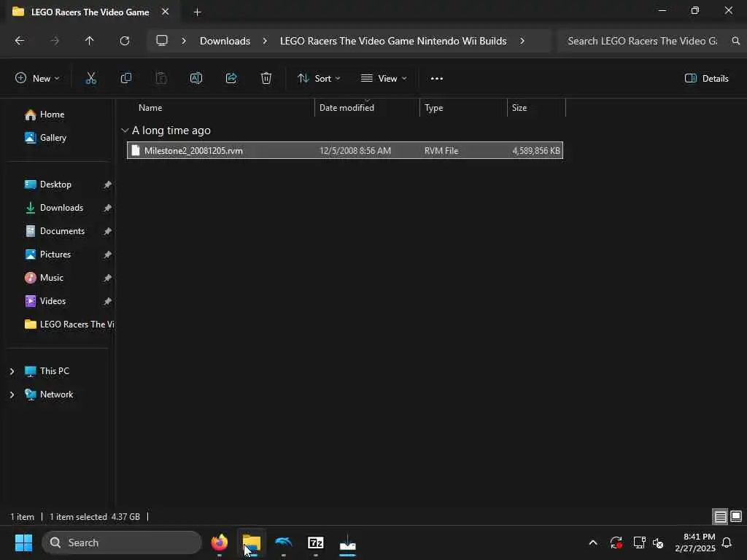
Task: Click the Delete trash can icon
Action: tap(266, 79)
